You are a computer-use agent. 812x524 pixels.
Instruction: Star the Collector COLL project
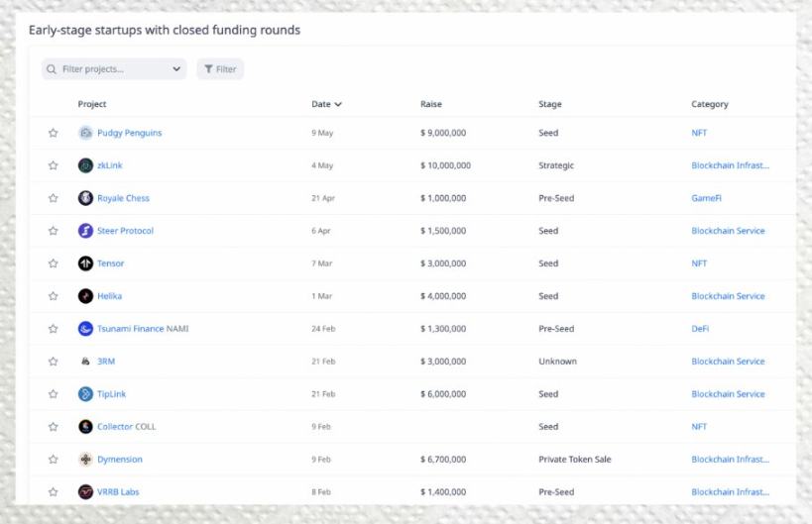[x=53, y=426]
